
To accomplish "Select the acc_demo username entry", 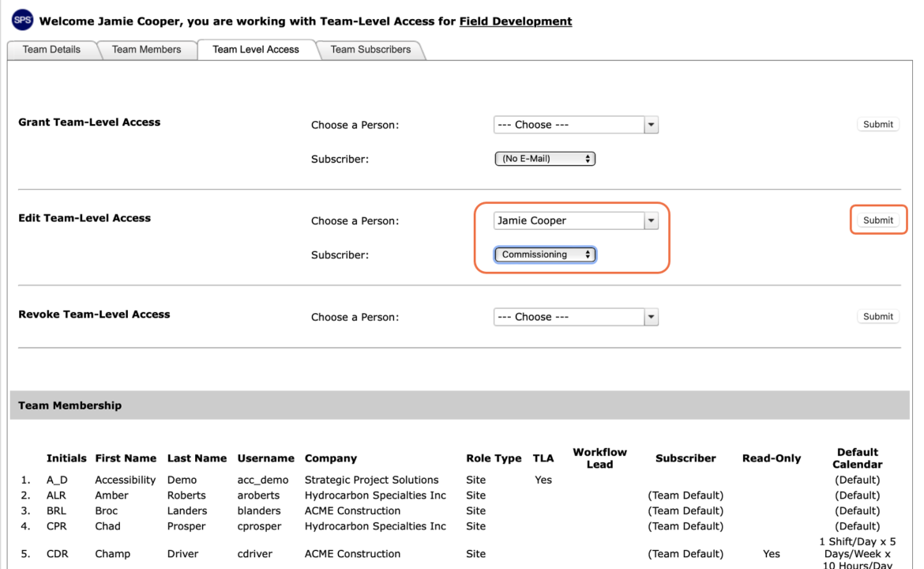I will point(263,480).
